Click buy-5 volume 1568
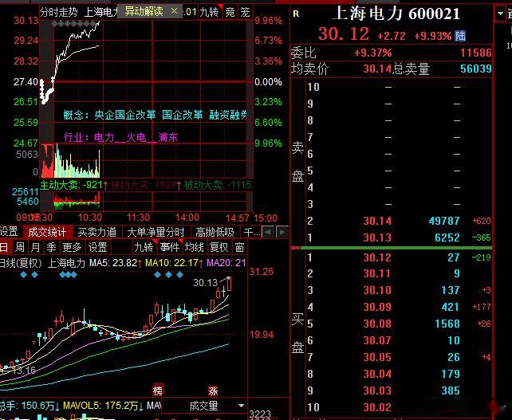Viewport: 512px width, 420px height. (447, 324)
